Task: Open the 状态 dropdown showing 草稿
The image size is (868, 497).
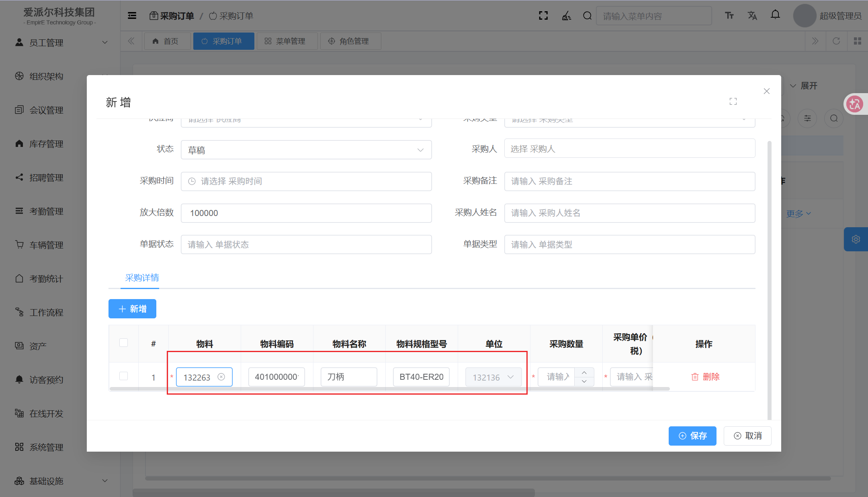Action: click(306, 150)
